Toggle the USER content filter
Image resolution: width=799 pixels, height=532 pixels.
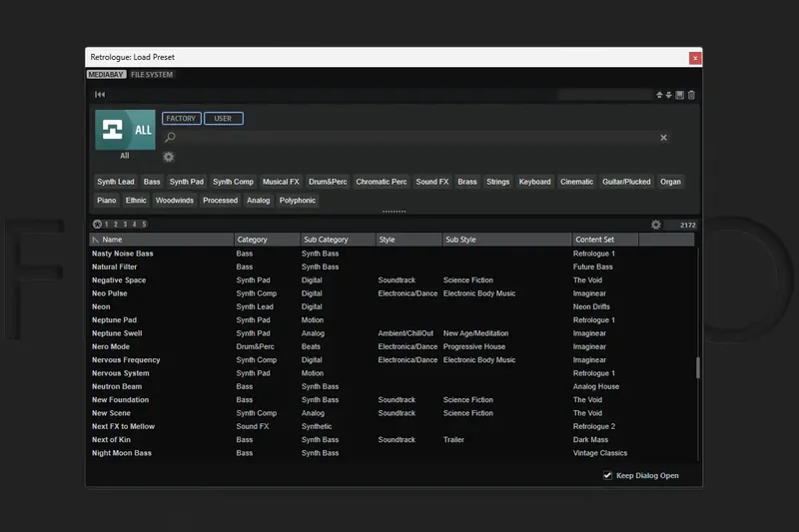coord(223,119)
